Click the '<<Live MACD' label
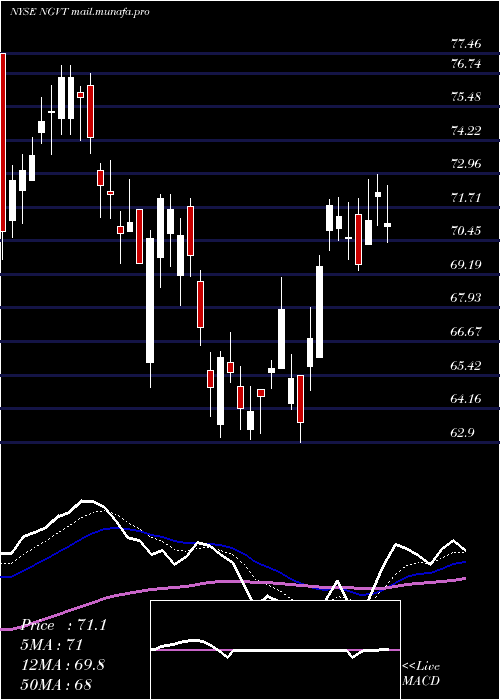The width and height of the screenshot is (500, 700). point(421,674)
